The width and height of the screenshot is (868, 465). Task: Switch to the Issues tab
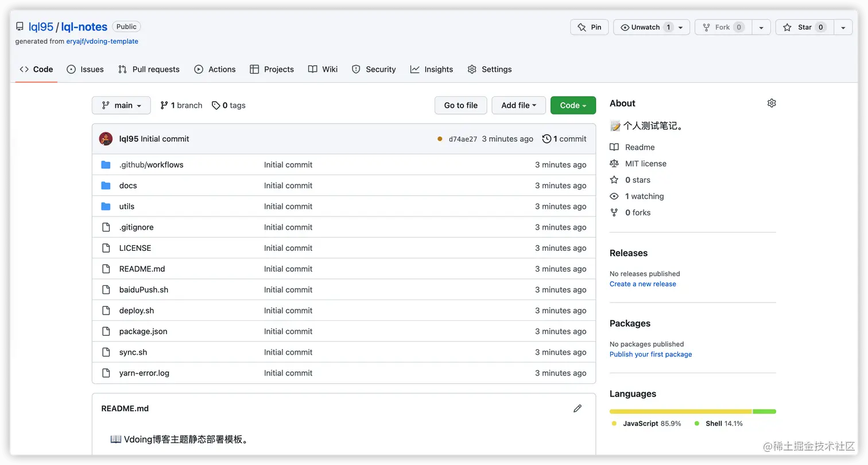(86, 69)
